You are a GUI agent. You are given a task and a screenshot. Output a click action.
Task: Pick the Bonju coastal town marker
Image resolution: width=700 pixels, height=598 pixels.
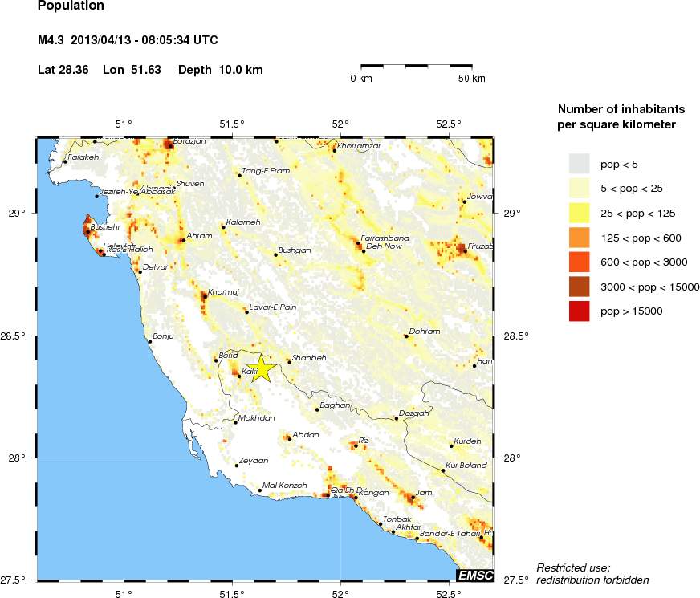pyautogui.click(x=149, y=341)
